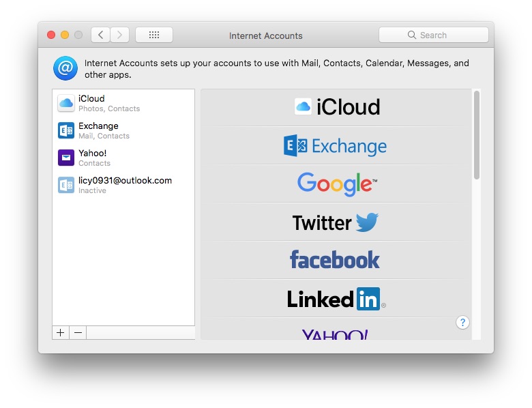Click the 'Inactive' status label
The width and height of the screenshot is (532, 408).
coord(92,191)
